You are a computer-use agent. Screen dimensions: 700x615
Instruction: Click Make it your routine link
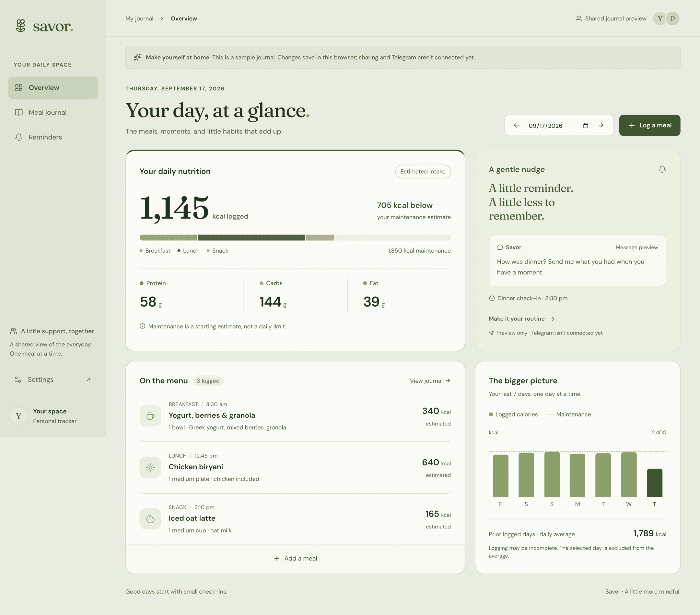[521, 319]
